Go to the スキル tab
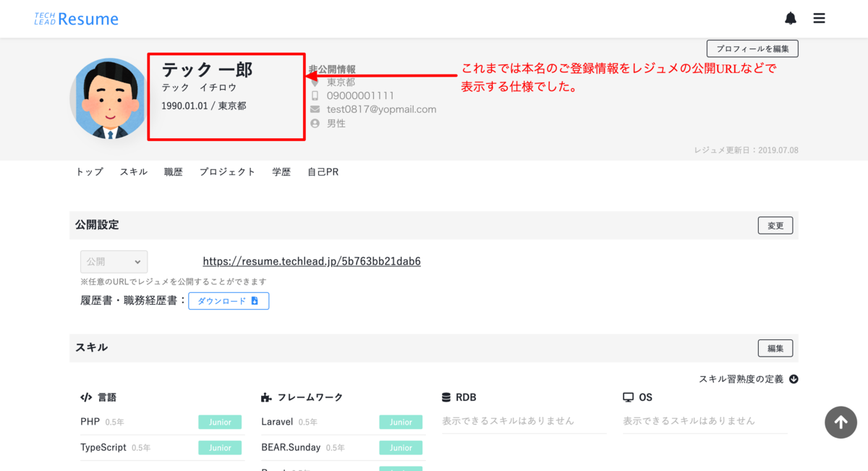This screenshot has height=471, width=868. [134, 172]
